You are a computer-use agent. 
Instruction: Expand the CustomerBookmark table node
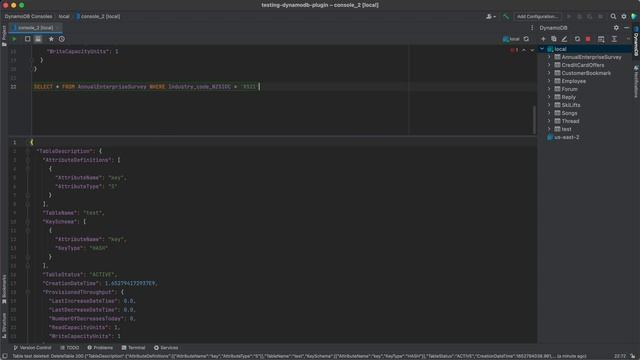(549, 73)
